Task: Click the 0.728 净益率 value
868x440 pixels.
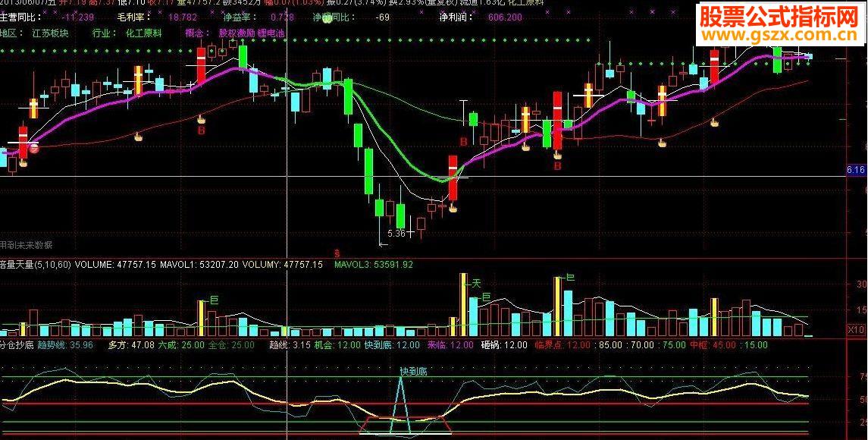Action: (x=282, y=17)
